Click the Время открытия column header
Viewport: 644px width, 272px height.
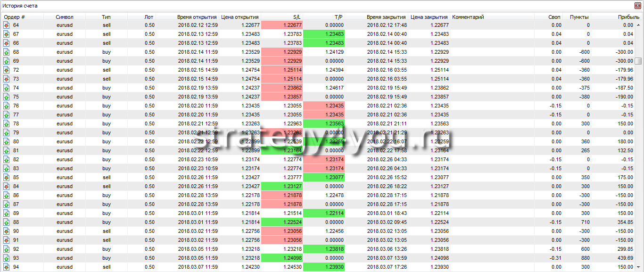(197, 17)
